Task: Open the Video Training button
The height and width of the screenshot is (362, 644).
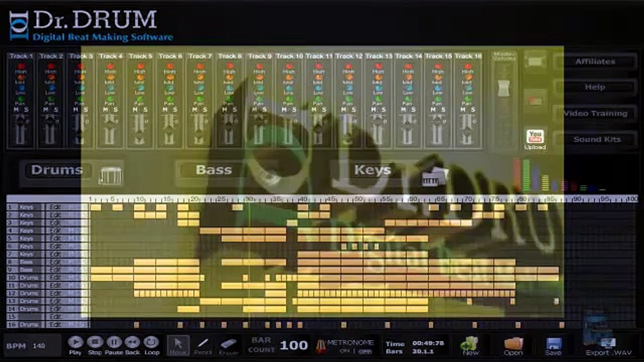Action: (x=595, y=114)
